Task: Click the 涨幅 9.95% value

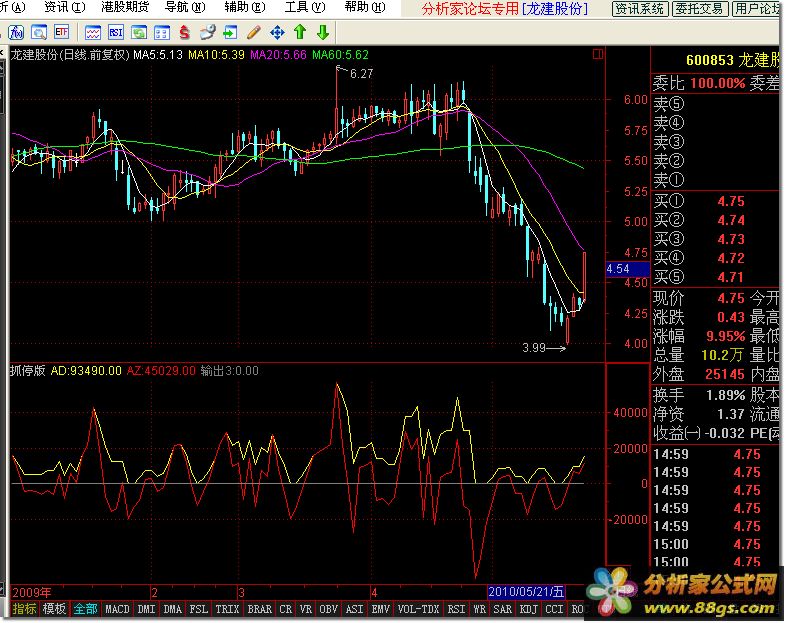Action: point(725,336)
